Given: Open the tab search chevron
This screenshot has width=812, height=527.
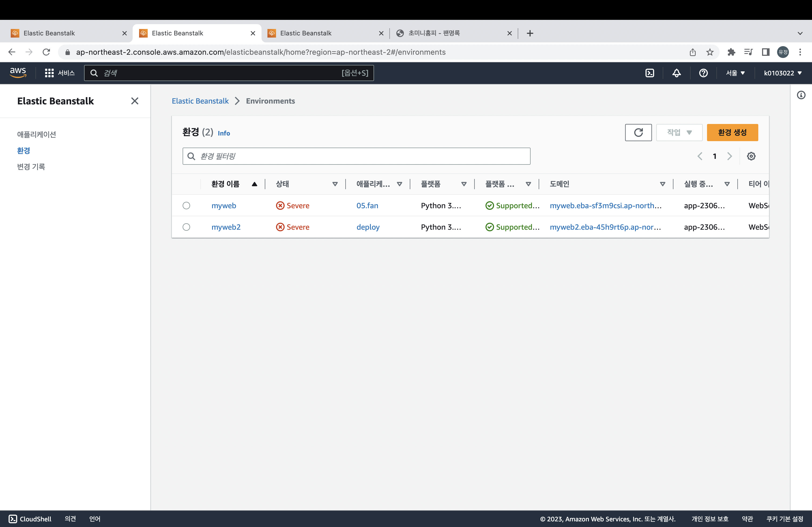Looking at the screenshot, I should pyautogui.click(x=800, y=33).
